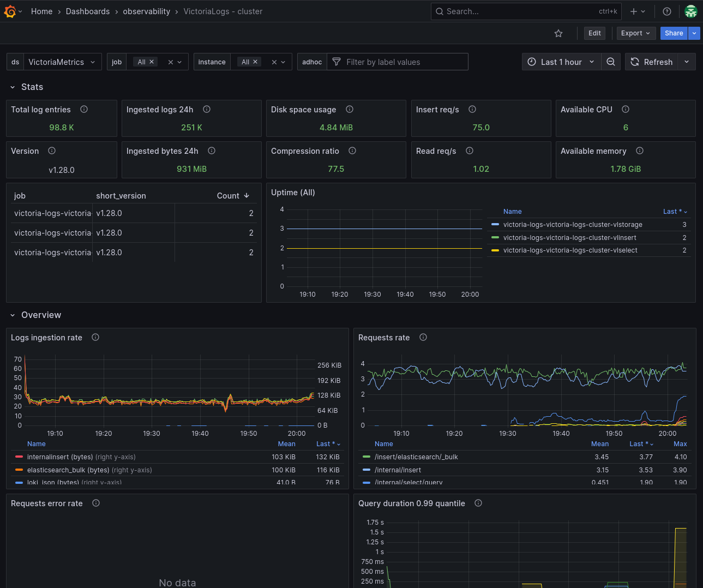Collapse the Overview row
This screenshot has width=703, height=588.
(13, 315)
